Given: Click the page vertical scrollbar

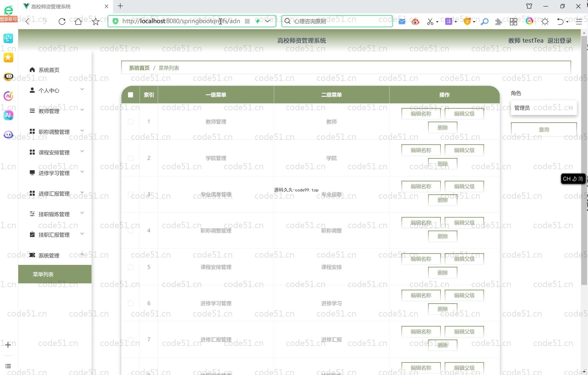Looking at the screenshot, I should pyautogui.click(x=584, y=160).
